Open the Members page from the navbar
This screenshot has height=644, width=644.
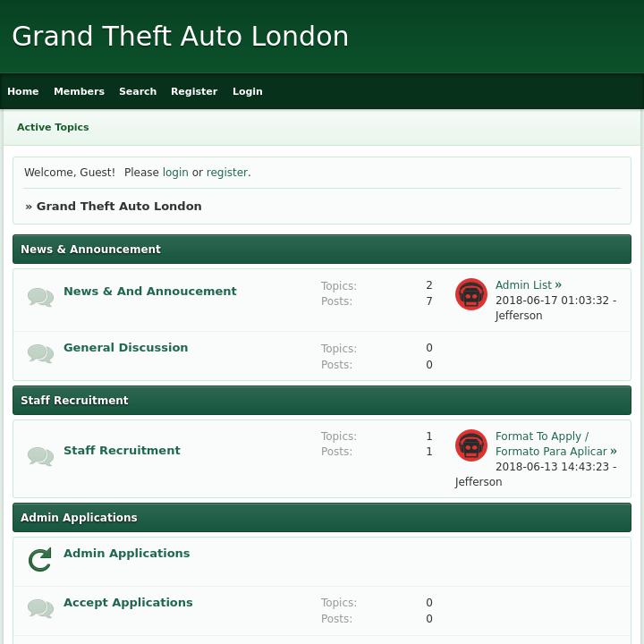click(x=79, y=91)
